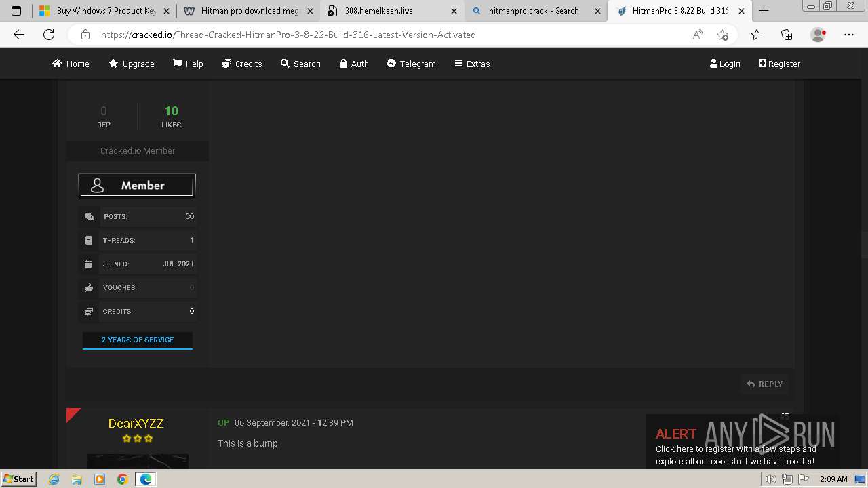Open Google Chrome from taskbar

pyautogui.click(x=122, y=479)
